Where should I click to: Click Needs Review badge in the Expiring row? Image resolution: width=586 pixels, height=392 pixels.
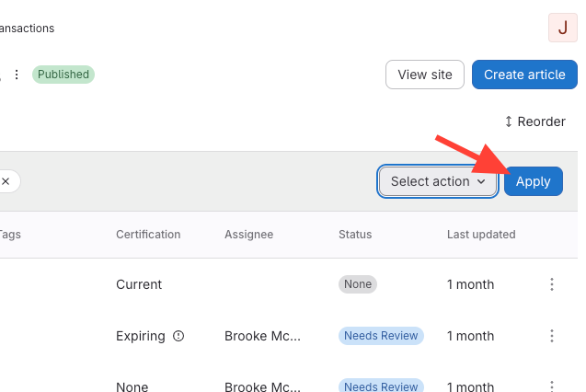pyautogui.click(x=381, y=336)
